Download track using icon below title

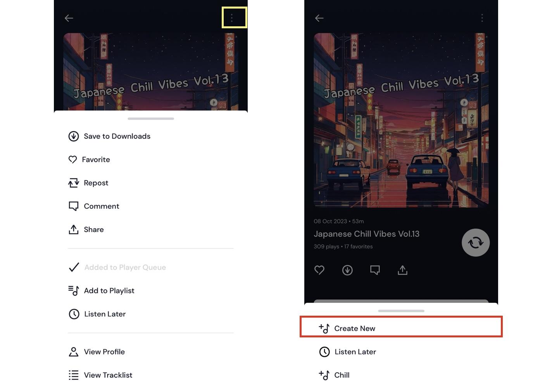tap(347, 270)
